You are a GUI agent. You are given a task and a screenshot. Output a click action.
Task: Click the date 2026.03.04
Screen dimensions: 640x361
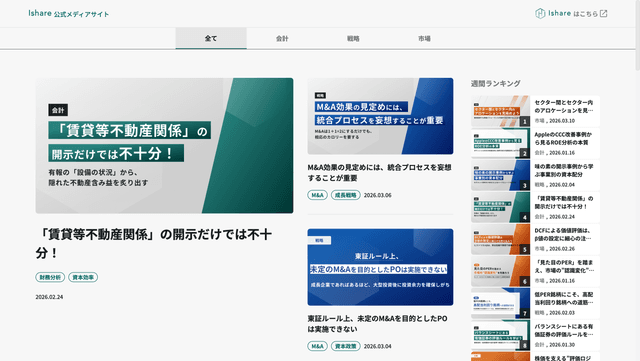pos(378,346)
